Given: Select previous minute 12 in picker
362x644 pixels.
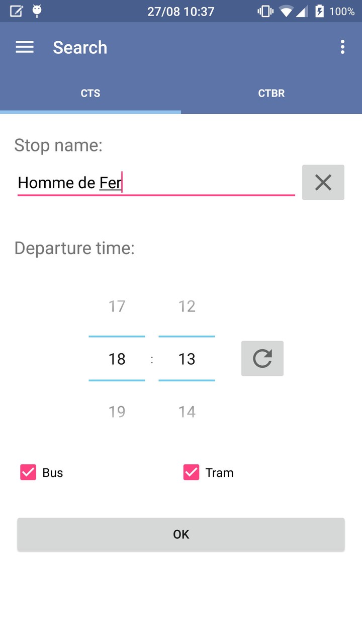Looking at the screenshot, I should [187, 306].
